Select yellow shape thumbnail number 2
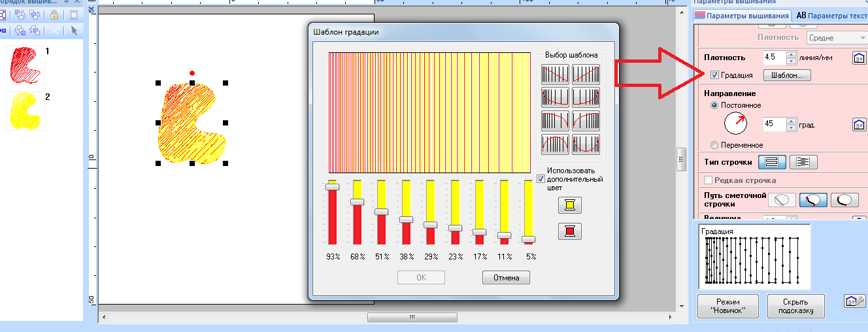Screen dimensions: 868x332 (25, 111)
